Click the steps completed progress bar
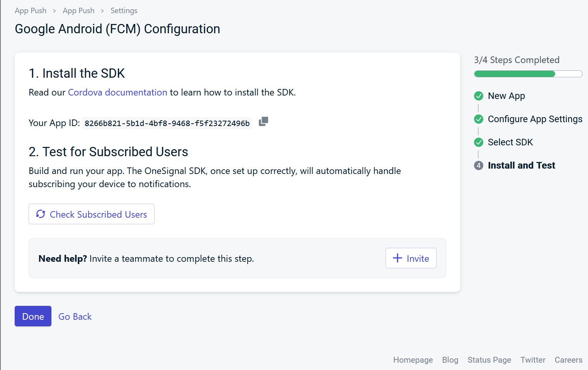Screen dimensions: 588x370 pos(528,74)
